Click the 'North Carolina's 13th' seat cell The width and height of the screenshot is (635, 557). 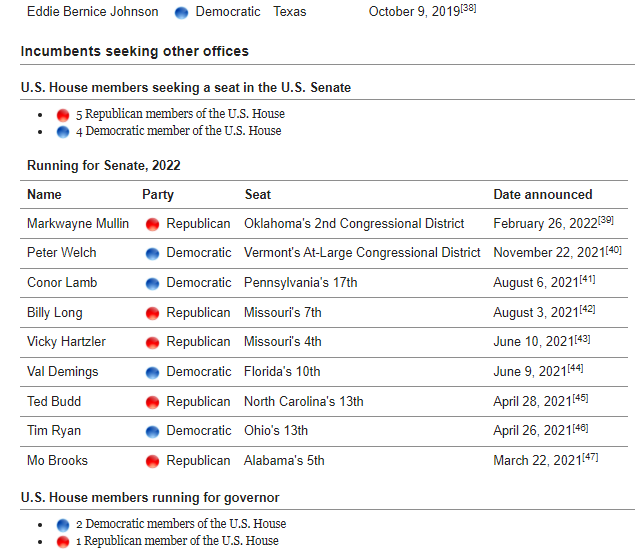click(304, 401)
